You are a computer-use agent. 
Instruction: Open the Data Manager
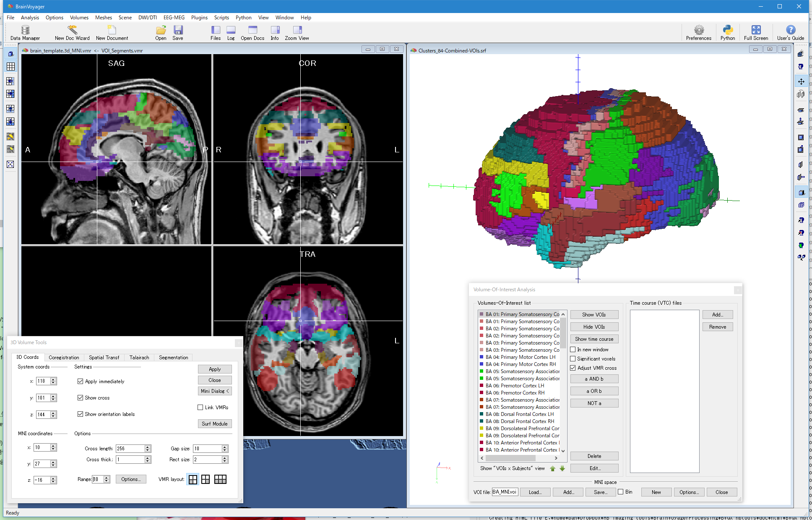(25, 32)
